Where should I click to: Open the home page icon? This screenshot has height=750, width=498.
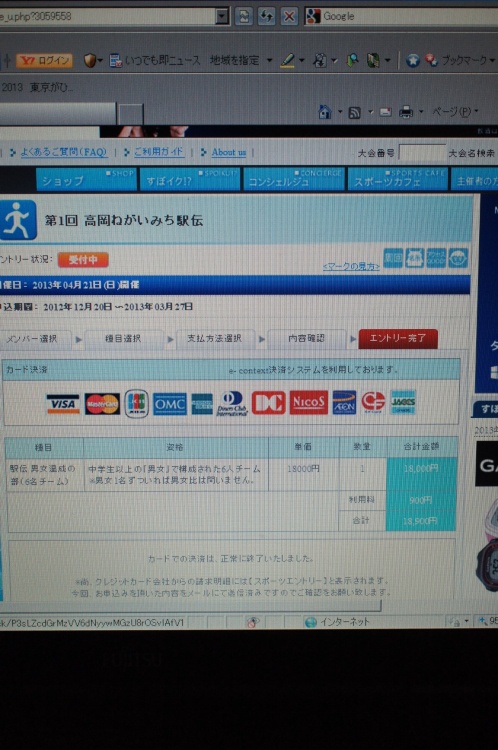(325, 112)
